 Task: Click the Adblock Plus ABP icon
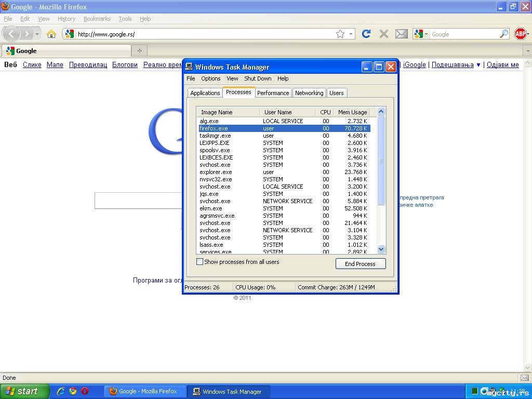(x=521, y=34)
